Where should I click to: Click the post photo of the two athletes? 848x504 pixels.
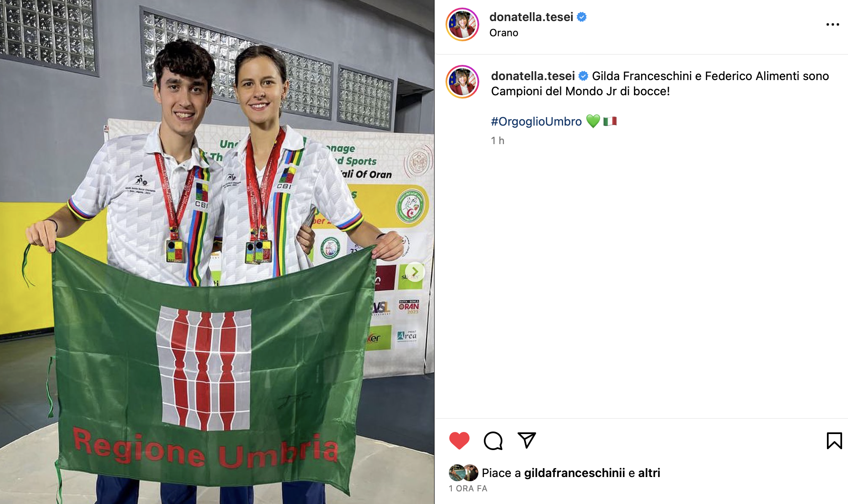point(217,252)
